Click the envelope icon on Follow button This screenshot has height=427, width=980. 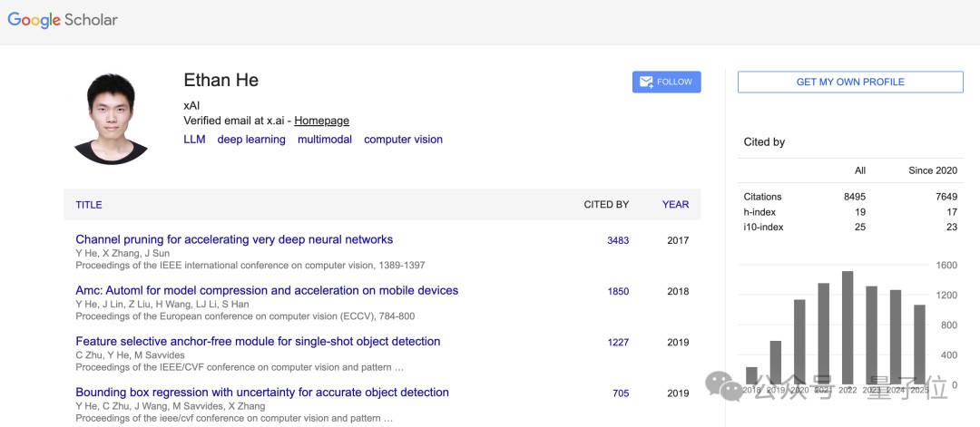646,82
